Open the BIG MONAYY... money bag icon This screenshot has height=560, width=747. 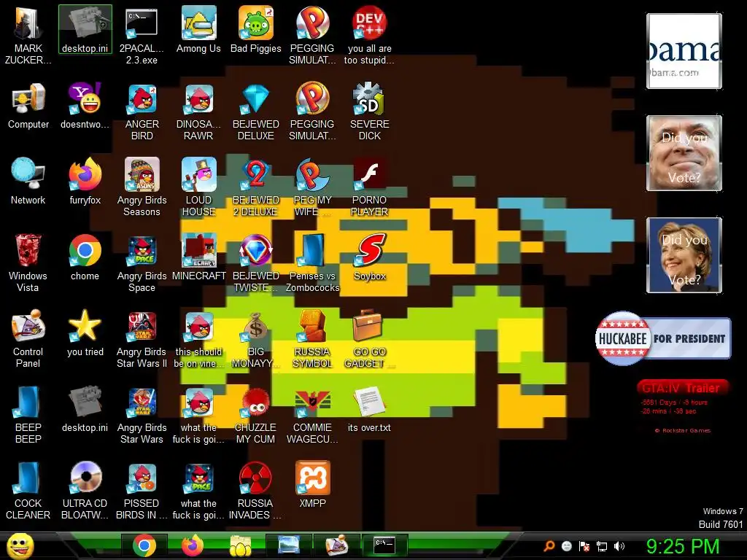pos(256,338)
